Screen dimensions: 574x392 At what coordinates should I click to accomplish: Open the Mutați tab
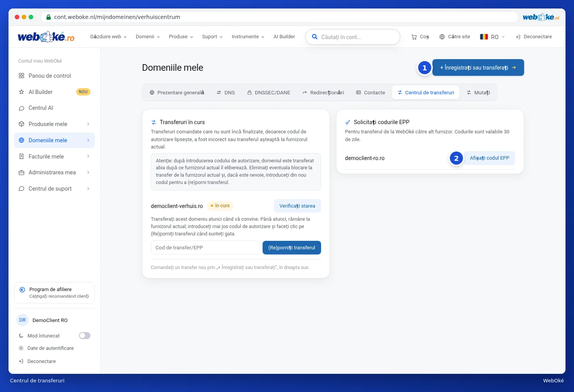(478, 93)
